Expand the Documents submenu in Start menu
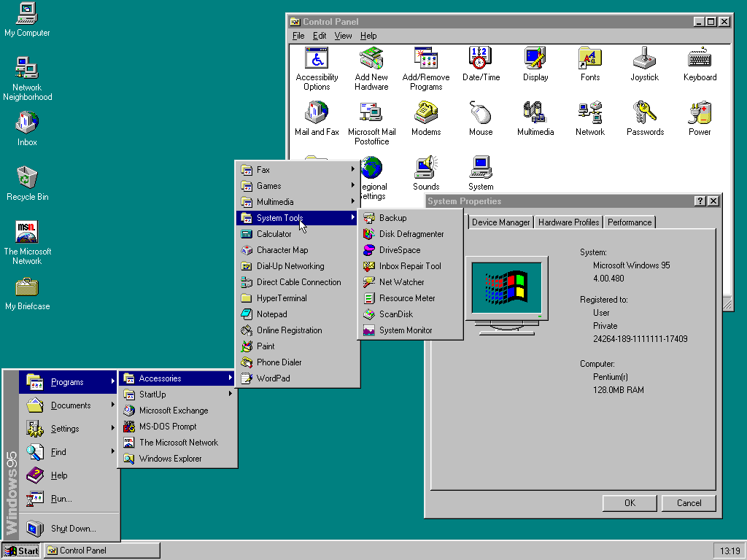Viewport: 747px width, 560px height. click(x=71, y=405)
